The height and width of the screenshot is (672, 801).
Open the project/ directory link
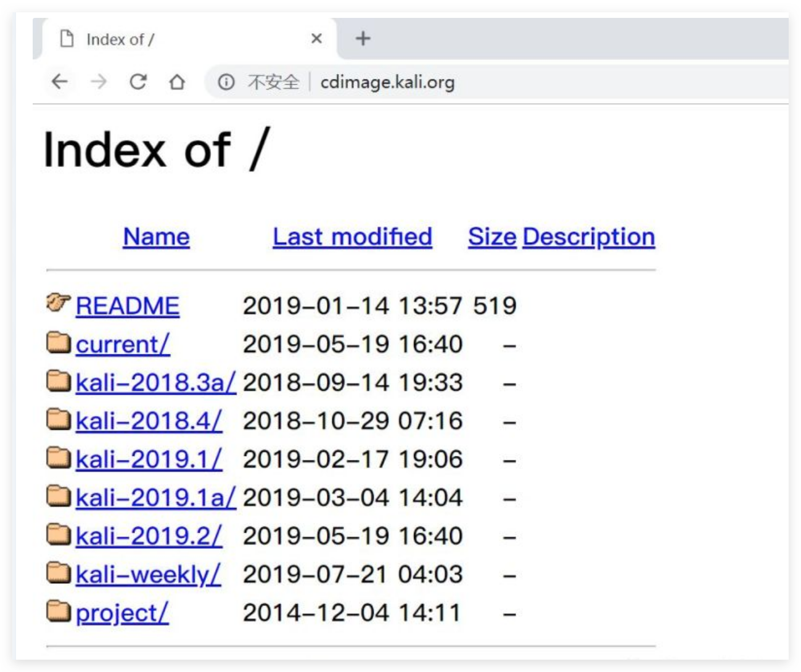(x=122, y=612)
